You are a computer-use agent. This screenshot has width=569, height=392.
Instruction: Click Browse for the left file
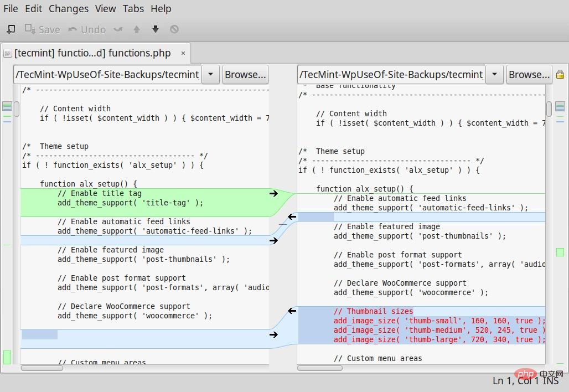coord(245,74)
